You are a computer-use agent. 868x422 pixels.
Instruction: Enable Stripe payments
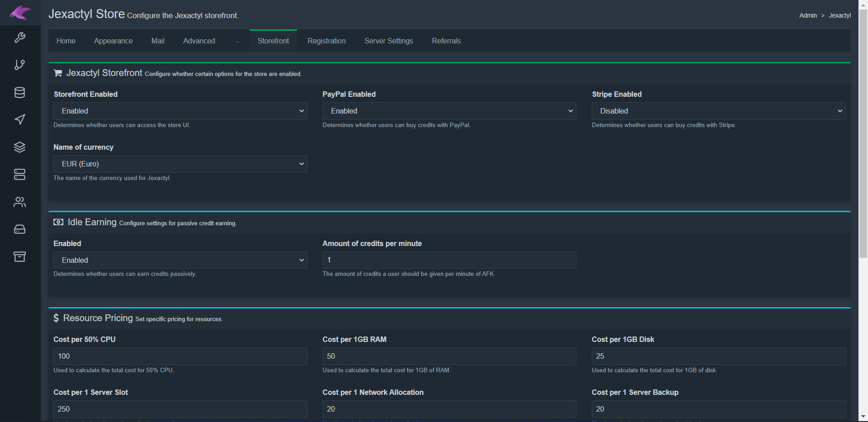pyautogui.click(x=718, y=111)
